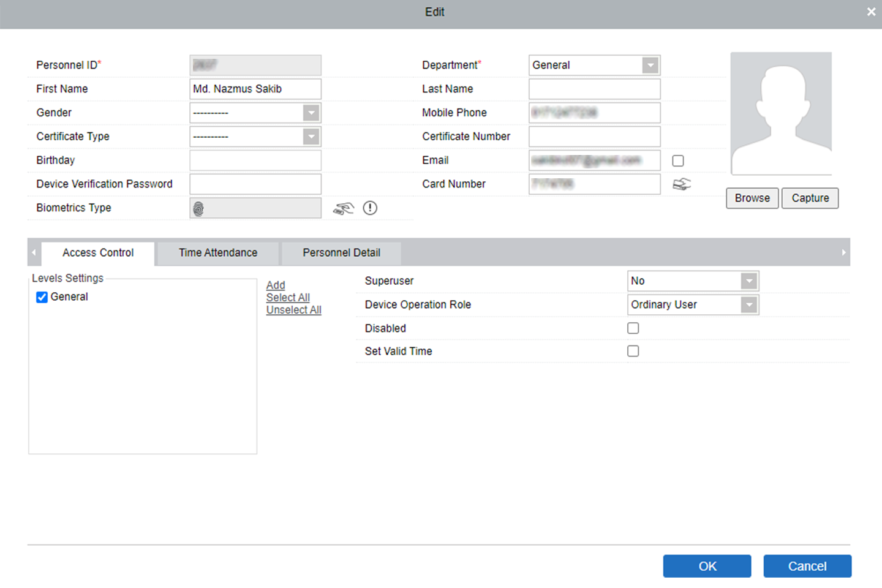Click the Personnel ID field

point(255,66)
